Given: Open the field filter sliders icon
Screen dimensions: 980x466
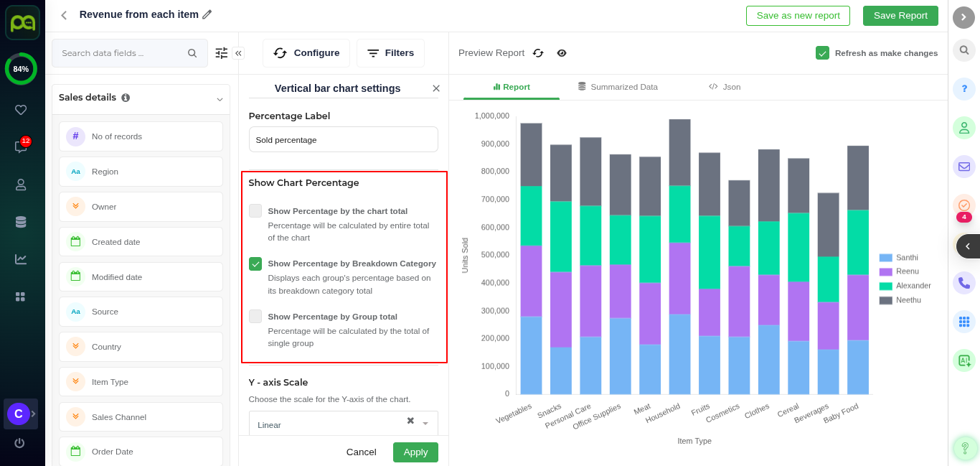Looking at the screenshot, I should [221, 53].
